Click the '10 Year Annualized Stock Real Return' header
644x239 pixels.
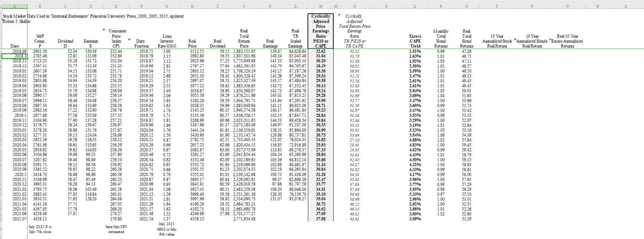click(497, 41)
